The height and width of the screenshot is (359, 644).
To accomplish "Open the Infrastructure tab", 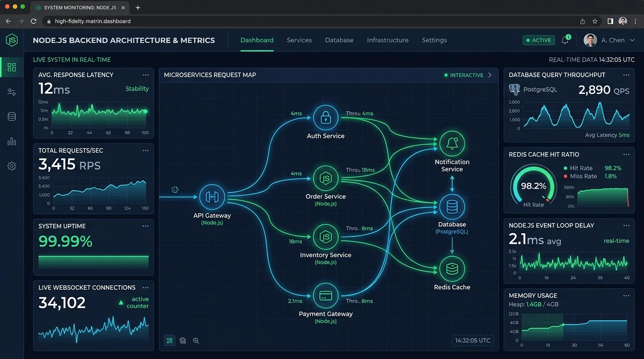I will click(x=388, y=40).
